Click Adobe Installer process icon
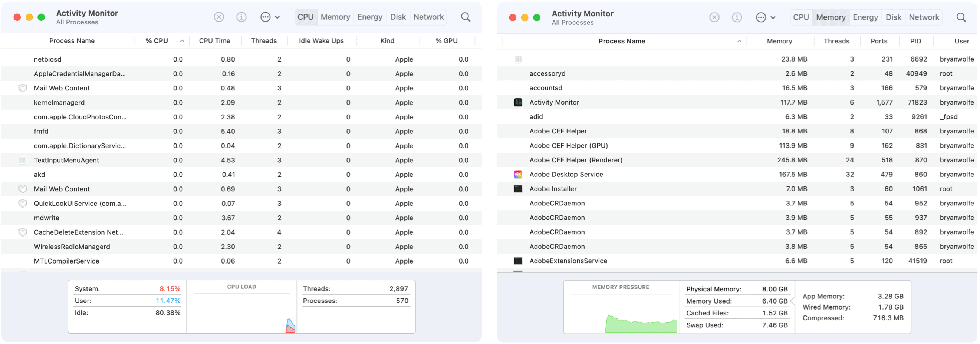 (518, 189)
